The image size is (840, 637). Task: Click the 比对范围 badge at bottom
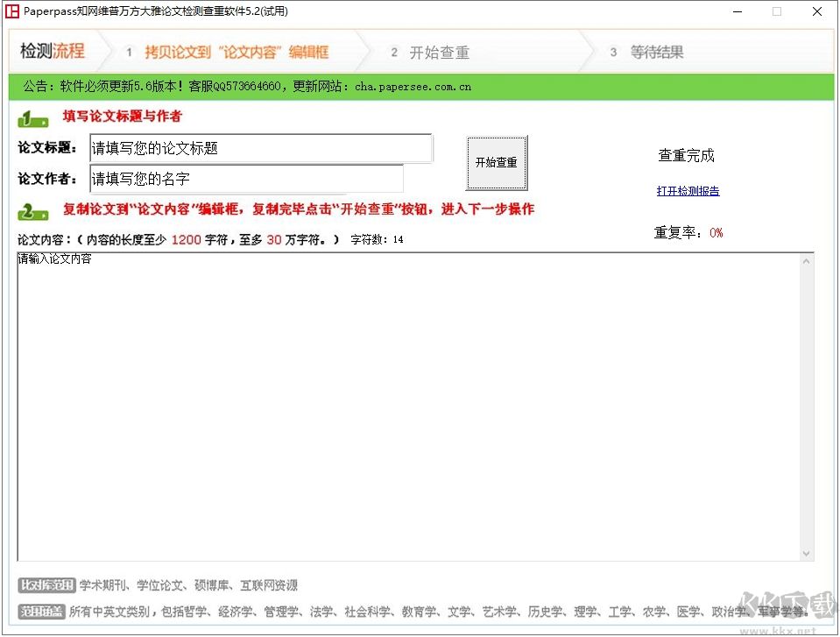point(46,584)
